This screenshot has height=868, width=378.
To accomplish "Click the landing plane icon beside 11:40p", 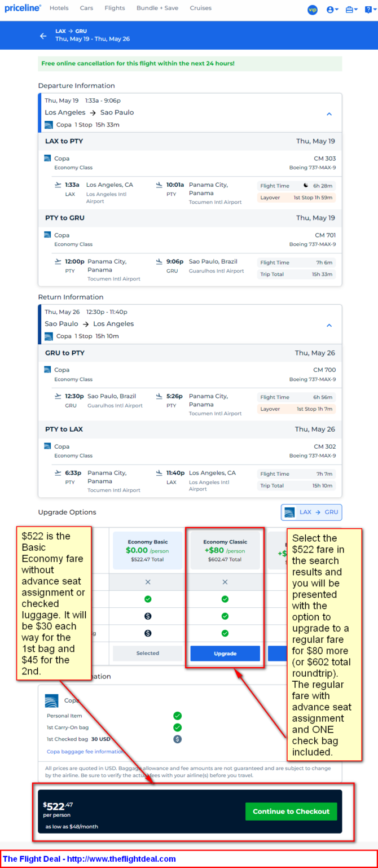I will tap(159, 473).
